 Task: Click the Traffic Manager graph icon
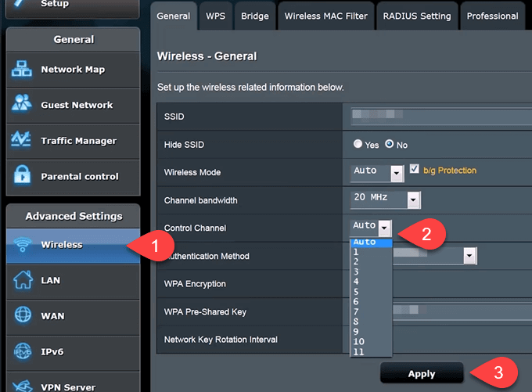click(x=21, y=141)
